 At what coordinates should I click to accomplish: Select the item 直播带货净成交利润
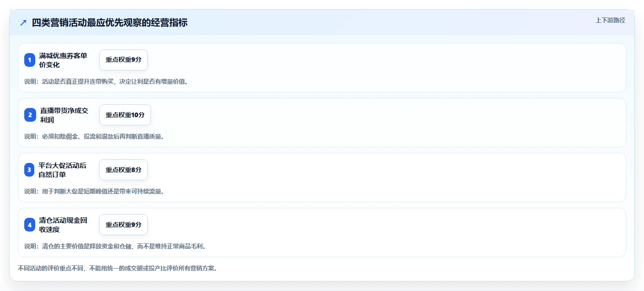pyautogui.click(x=64, y=115)
